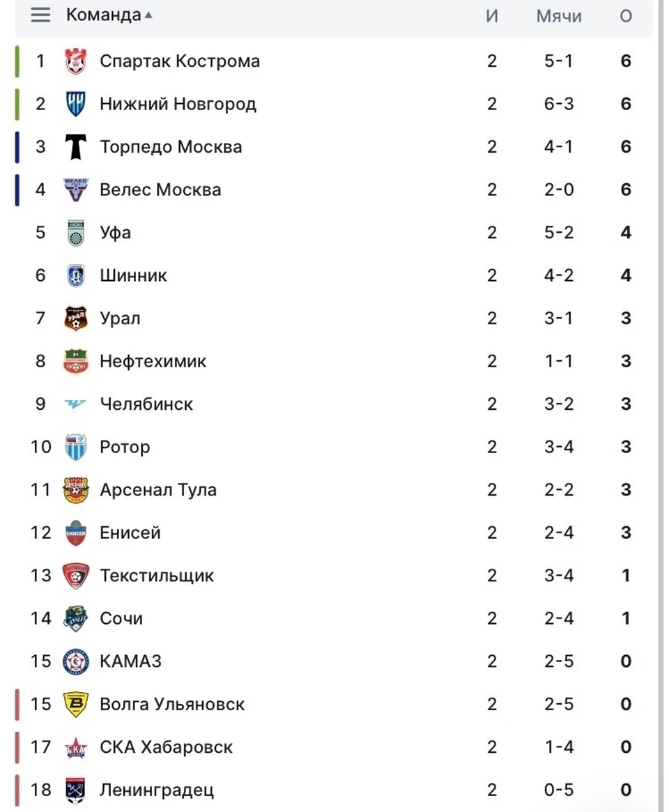The width and height of the screenshot is (669, 812).
Task: Click the Волга Ульяновск yellow shield logo
Action: tap(75, 704)
